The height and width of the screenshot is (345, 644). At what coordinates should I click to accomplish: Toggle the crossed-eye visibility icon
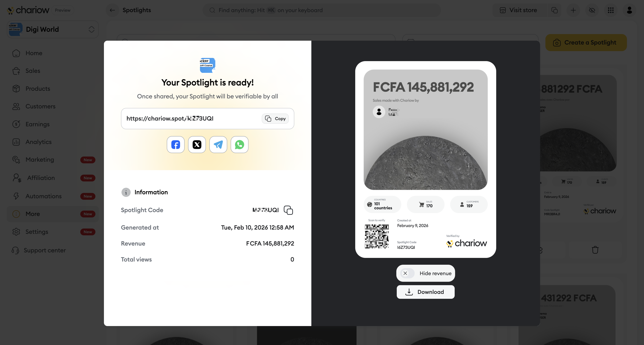coord(592,10)
